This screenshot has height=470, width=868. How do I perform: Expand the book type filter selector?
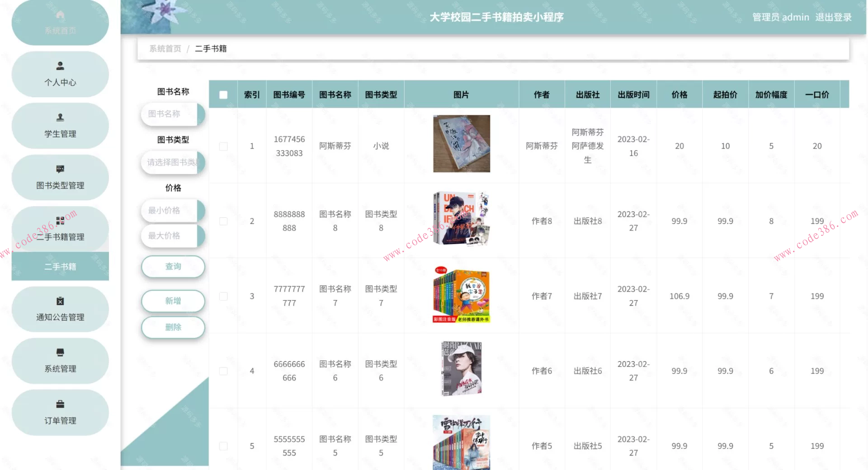coord(172,162)
